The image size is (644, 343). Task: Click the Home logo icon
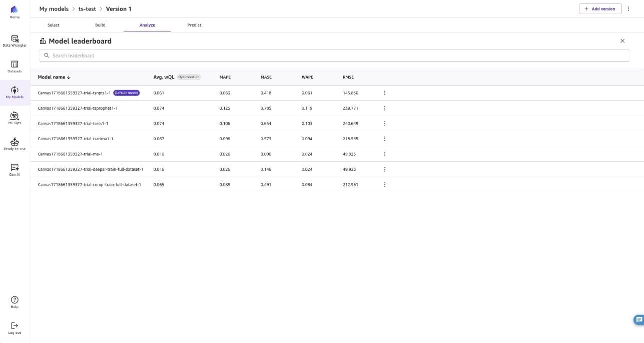point(15,10)
